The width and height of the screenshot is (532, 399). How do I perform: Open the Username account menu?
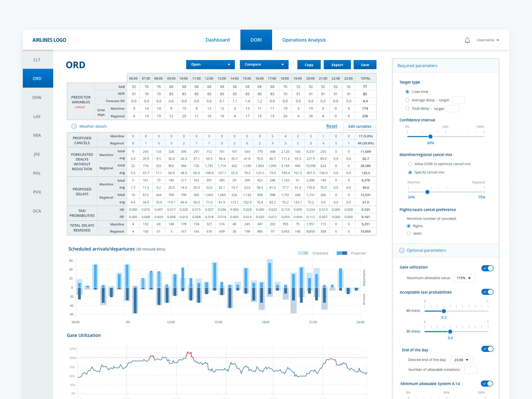(x=488, y=40)
